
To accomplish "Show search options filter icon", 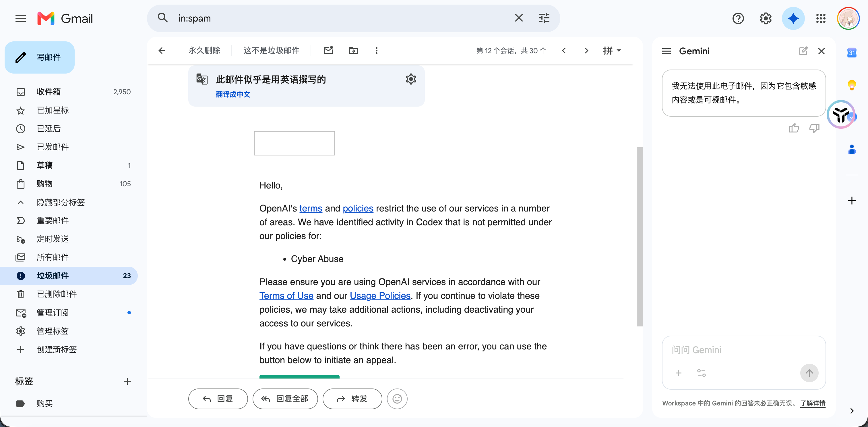I will tap(544, 18).
